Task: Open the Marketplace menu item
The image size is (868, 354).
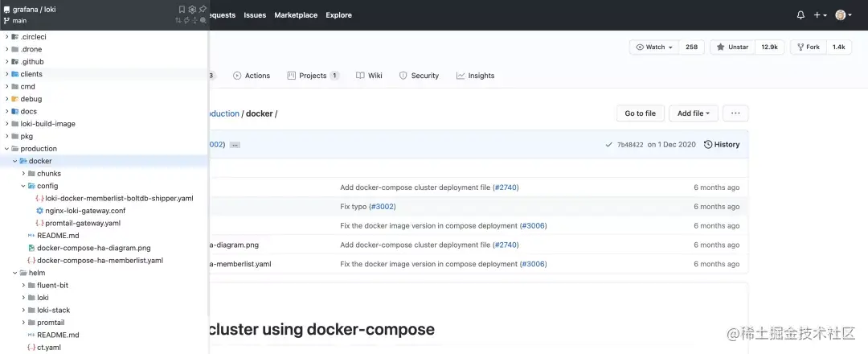Action: click(296, 15)
